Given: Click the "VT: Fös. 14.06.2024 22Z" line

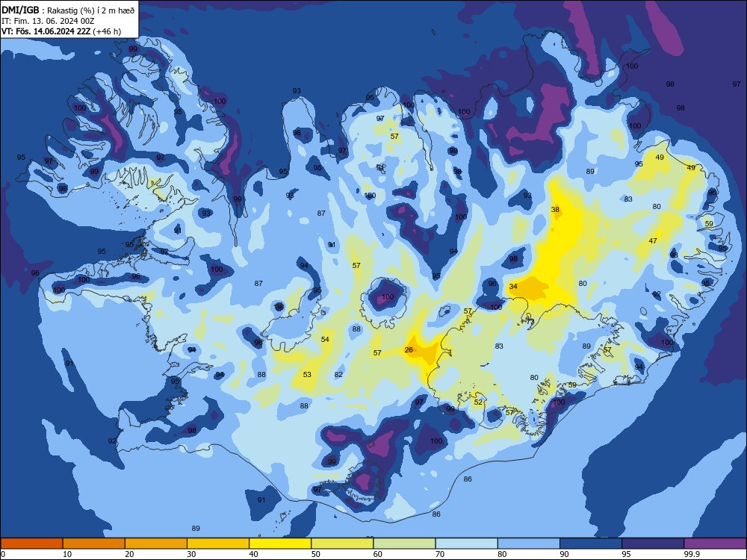Looking at the screenshot, I should pyautogui.click(x=46, y=31).
